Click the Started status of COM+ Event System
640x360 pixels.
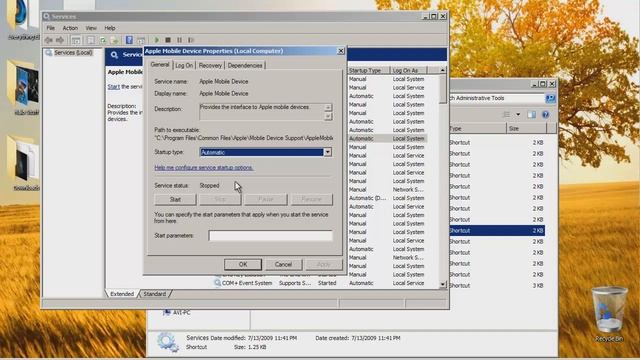pos(327,283)
